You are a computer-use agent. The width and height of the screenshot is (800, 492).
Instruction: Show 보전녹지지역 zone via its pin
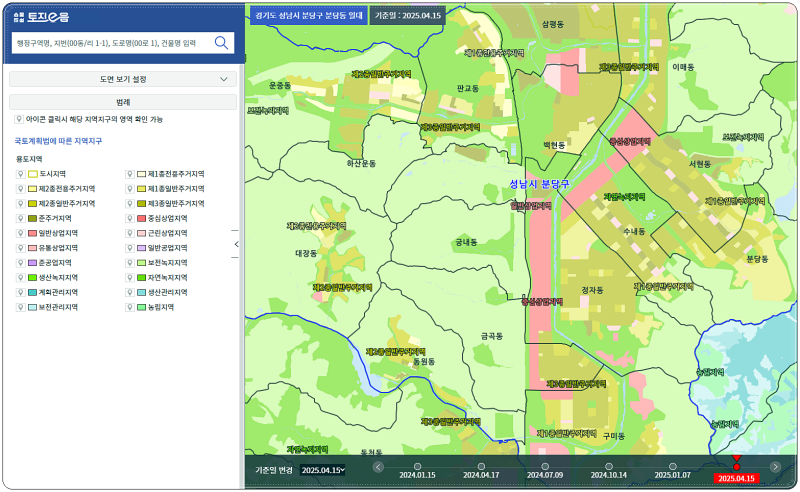[129, 263]
